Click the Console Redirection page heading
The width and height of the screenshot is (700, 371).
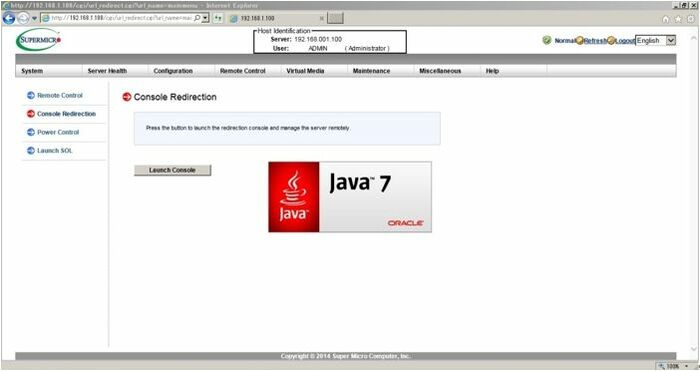click(x=175, y=97)
